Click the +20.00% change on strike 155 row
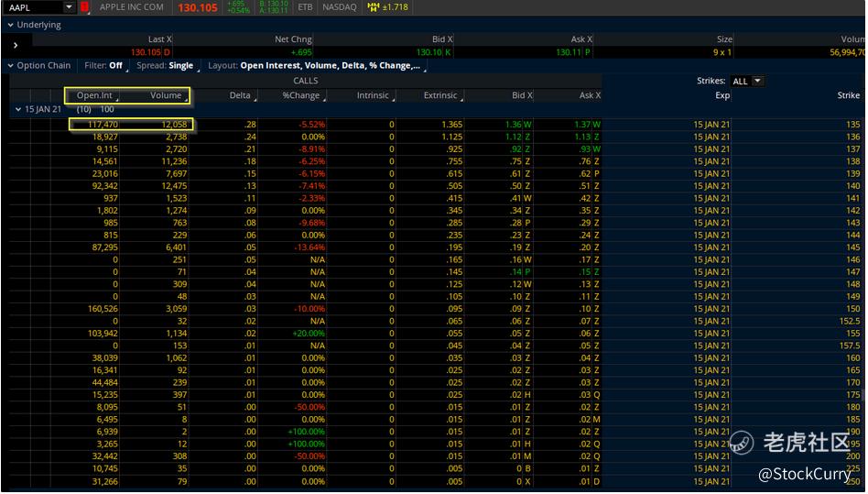The height and width of the screenshot is (494, 868). pos(310,334)
